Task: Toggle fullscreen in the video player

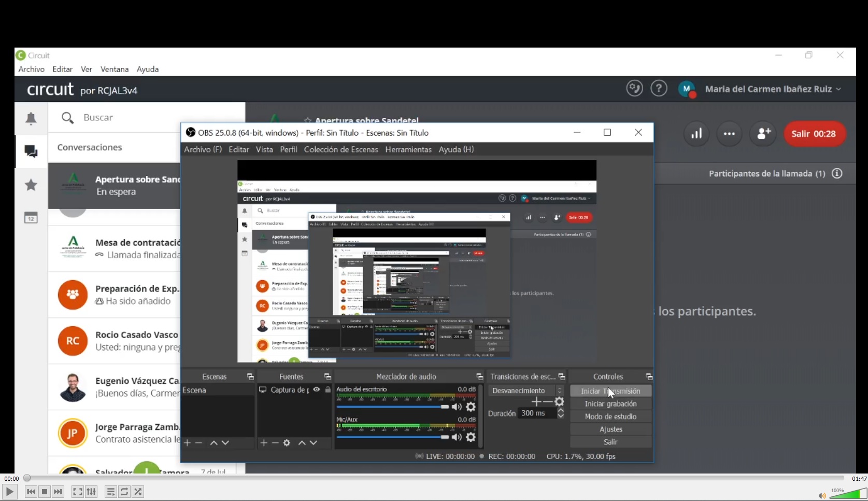Action: pyautogui.click(x=77, y=492)
